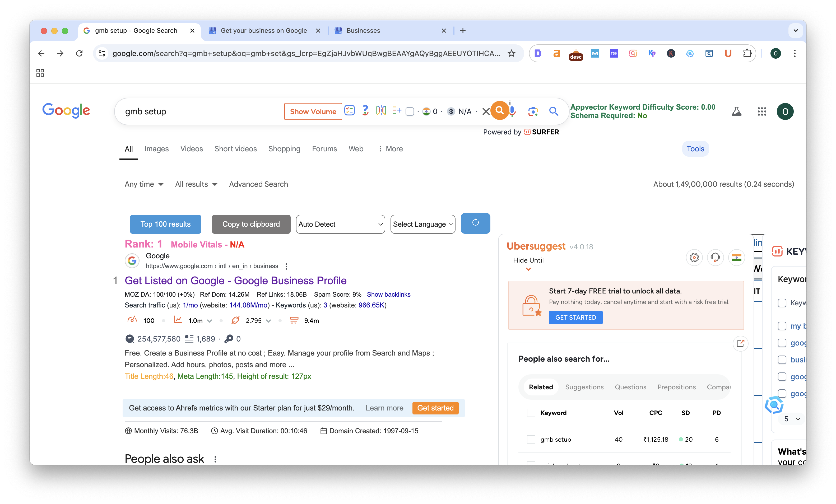Open Ubersuggest panel in new window
This screenshot has width=836, height=504.
[740, 344]
